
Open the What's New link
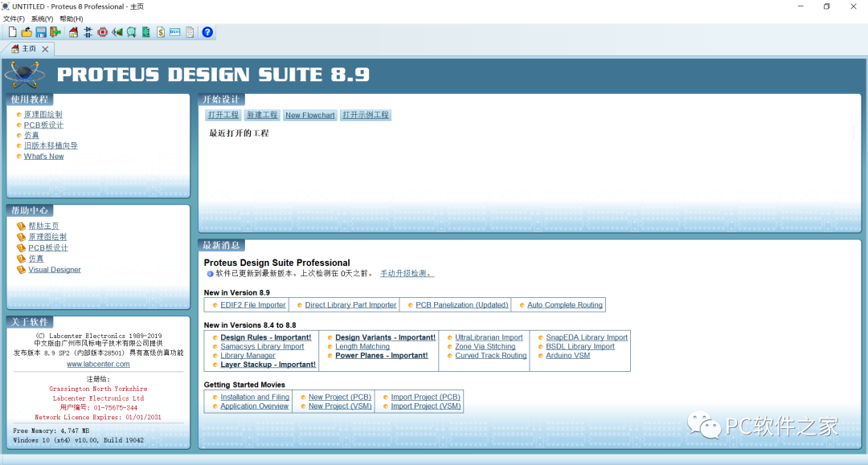43,157
